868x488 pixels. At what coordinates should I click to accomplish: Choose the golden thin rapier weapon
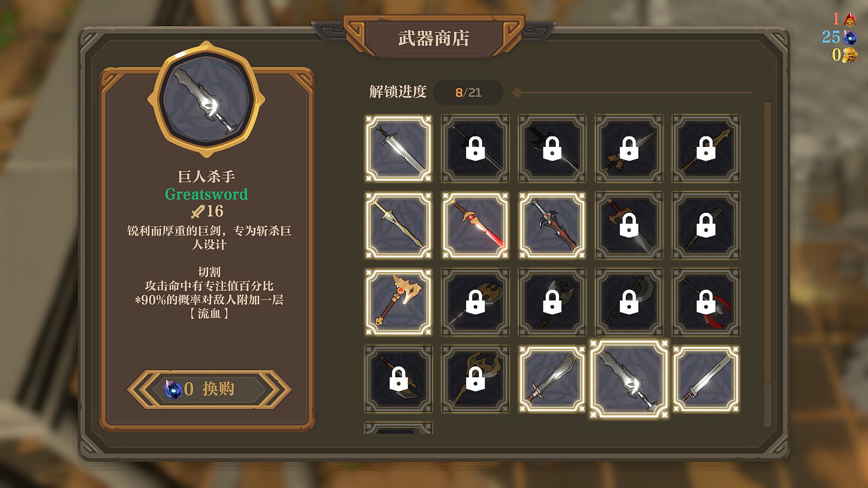[x=398, y=225]
